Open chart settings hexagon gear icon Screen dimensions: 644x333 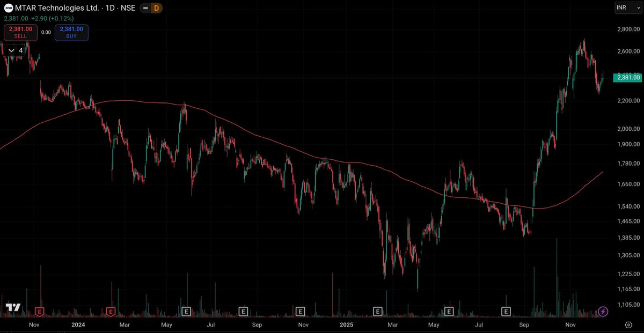tap(628, 325)
